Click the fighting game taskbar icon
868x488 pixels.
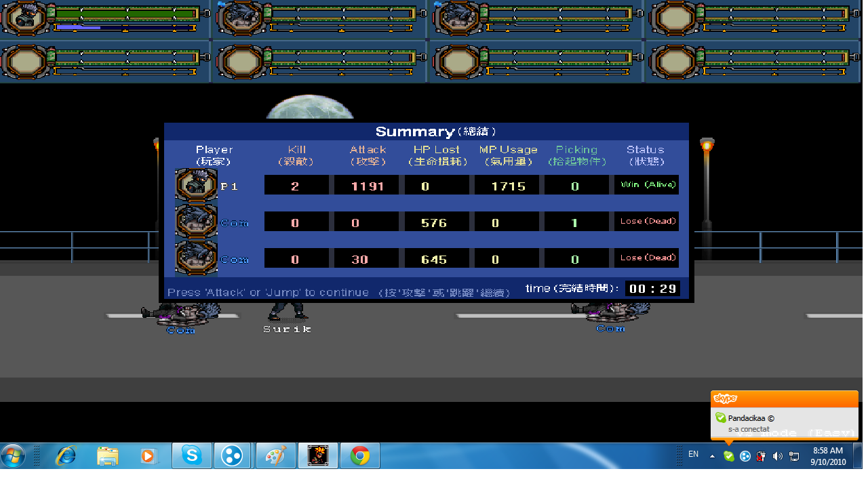[317, 455]
